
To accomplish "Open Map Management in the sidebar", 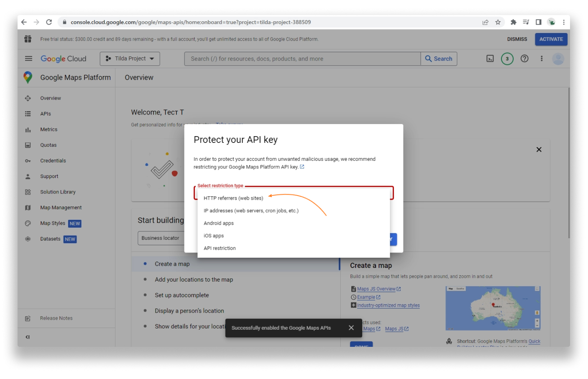I will 61,208.
